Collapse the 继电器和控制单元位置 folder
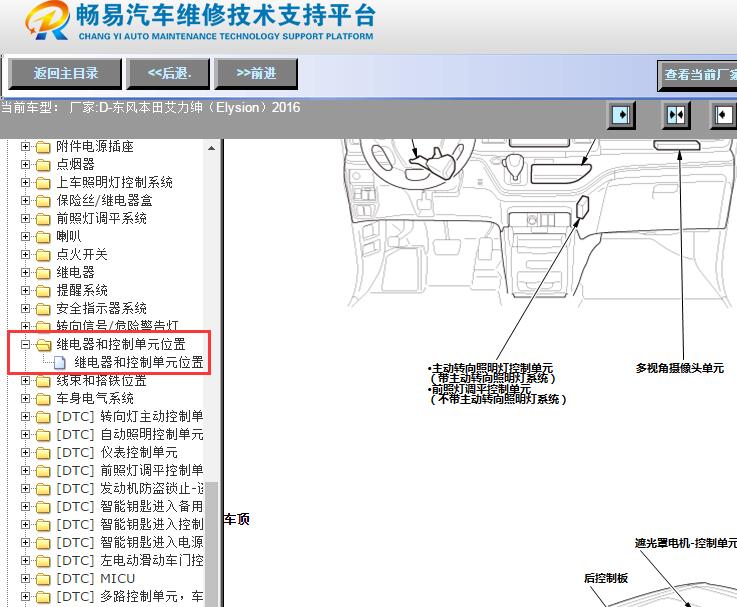737x607 pixels. tap(25, 345)
